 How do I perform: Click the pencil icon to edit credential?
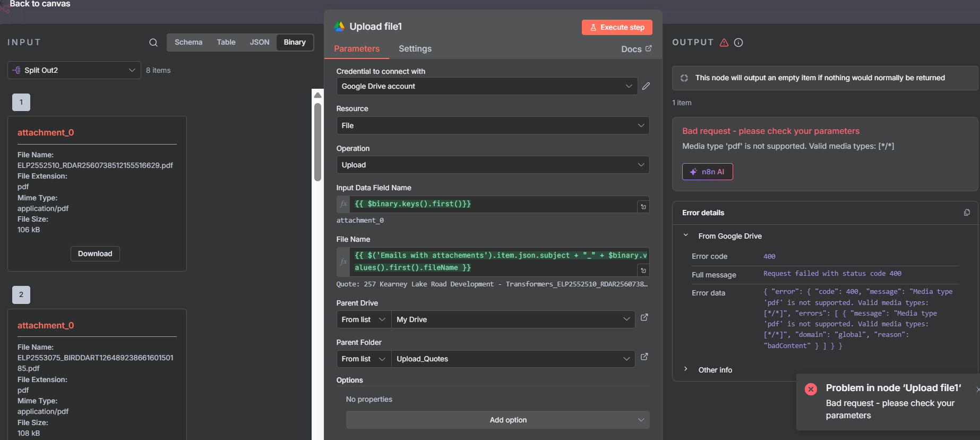pos(646,86)
